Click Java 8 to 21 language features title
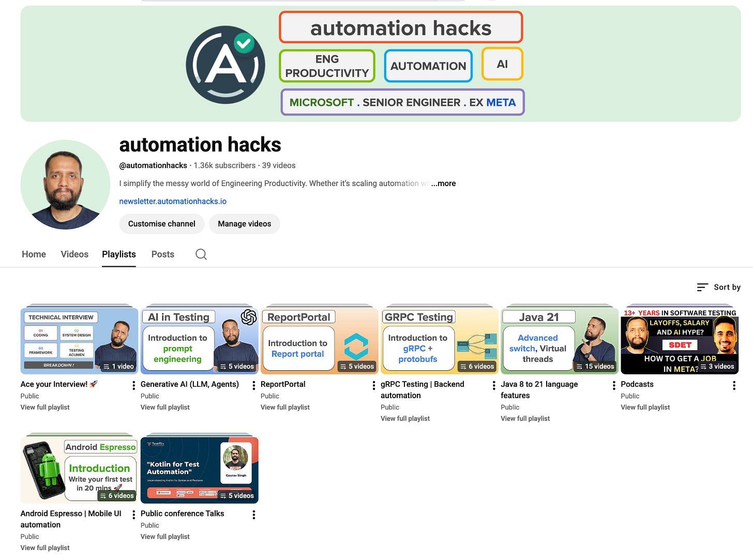The image size is (753, 560). [539, 390]
